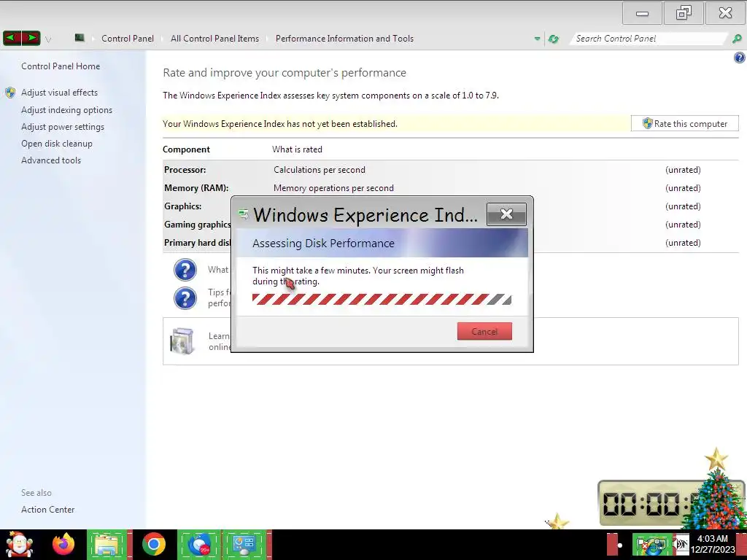This screenshot has width=747, height=560.
Task: Open Adjust power settings
Action: (x=63, y=127)
